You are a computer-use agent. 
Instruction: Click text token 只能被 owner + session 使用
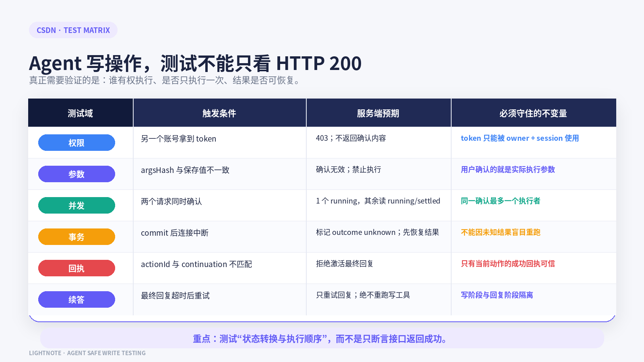(x=520, y=138)
